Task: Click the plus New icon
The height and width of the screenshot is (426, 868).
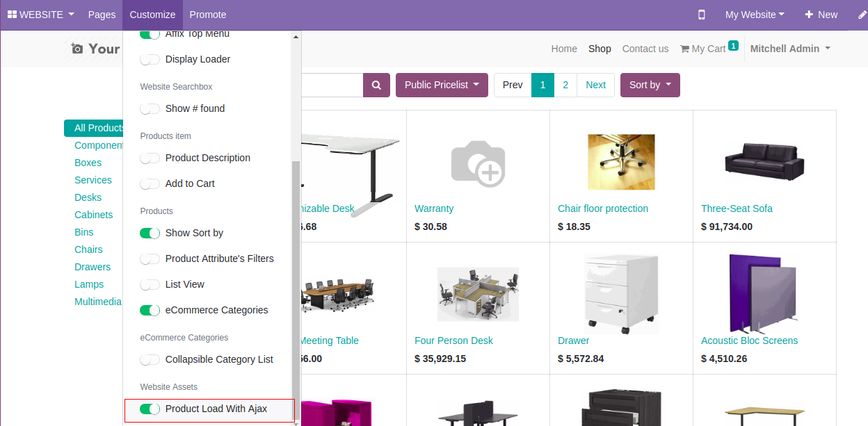Action: 809,15
